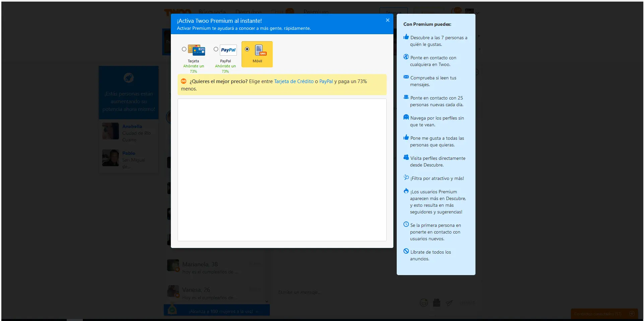Click the text ¡Filtra por atractivo y más!
Viewport: 644px width, 321px height.
click(437, 179)
